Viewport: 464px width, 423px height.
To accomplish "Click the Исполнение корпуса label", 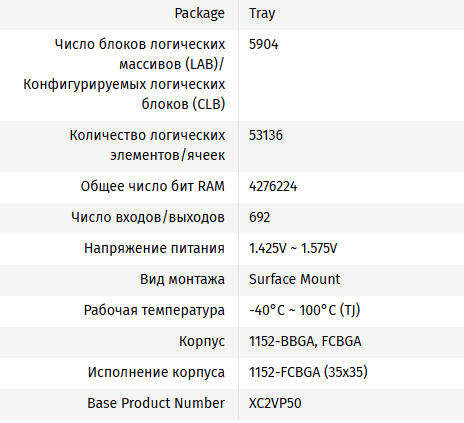I will click(156, 372).
